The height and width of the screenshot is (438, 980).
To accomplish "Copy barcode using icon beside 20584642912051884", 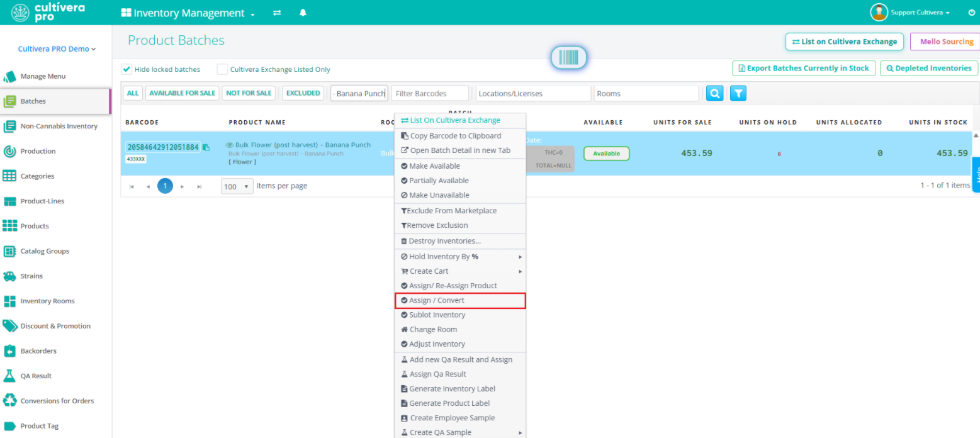I will tap(206, 147).
